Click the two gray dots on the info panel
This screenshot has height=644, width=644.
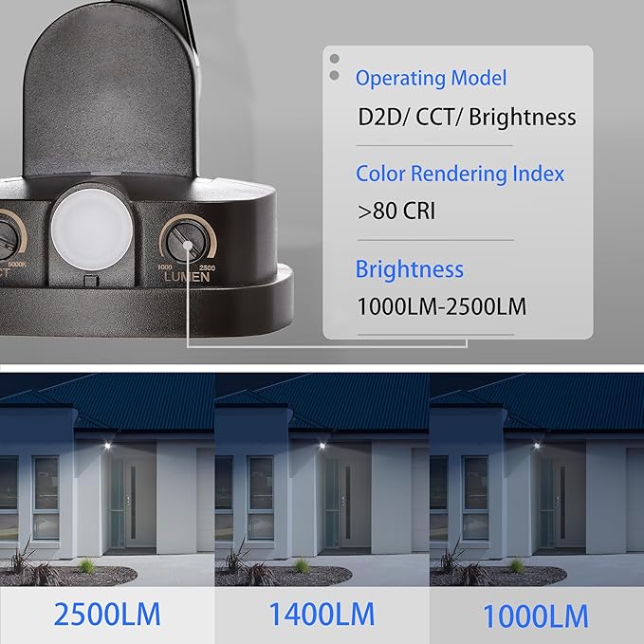(x=334, y=65)
